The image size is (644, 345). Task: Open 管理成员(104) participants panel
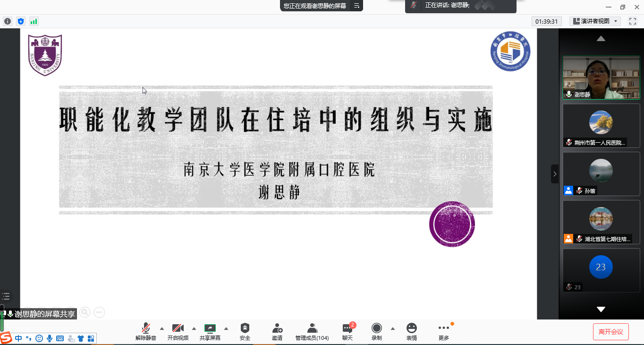(x=312, y=332)
